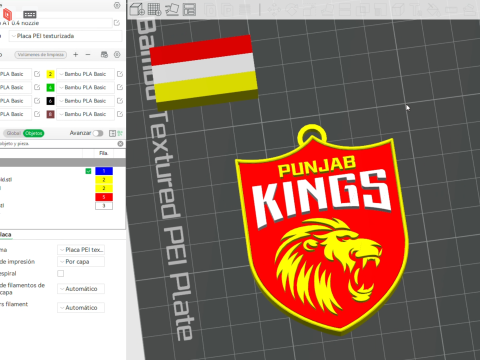Select the Rotate tool in toolbar
This screenshot has width=480, height=360.
[291, 10]
